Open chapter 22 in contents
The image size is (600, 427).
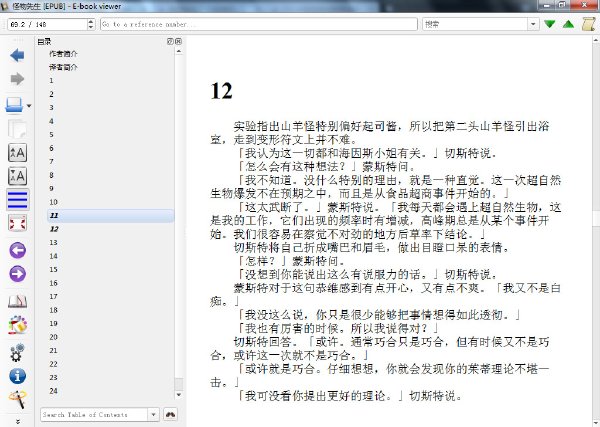coord(54,364)
